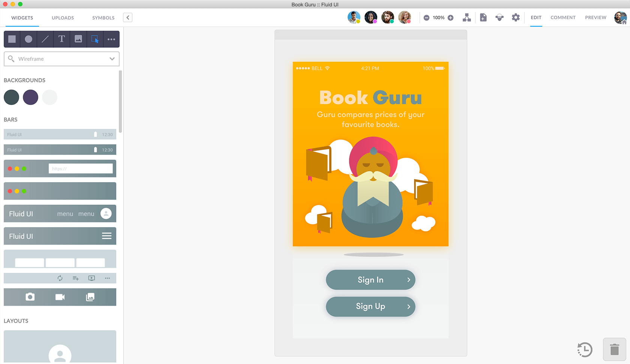The width and height of the screenshot is (630, 364).
Task: Switch to Preview mode
Action: pos(595,18)
